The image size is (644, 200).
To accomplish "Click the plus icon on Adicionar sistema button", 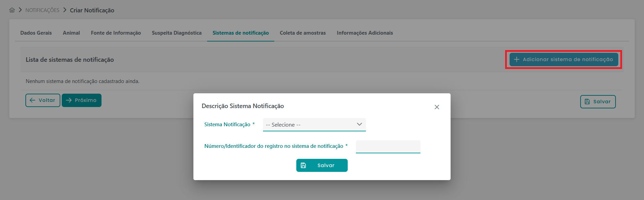I will [516, 59].
